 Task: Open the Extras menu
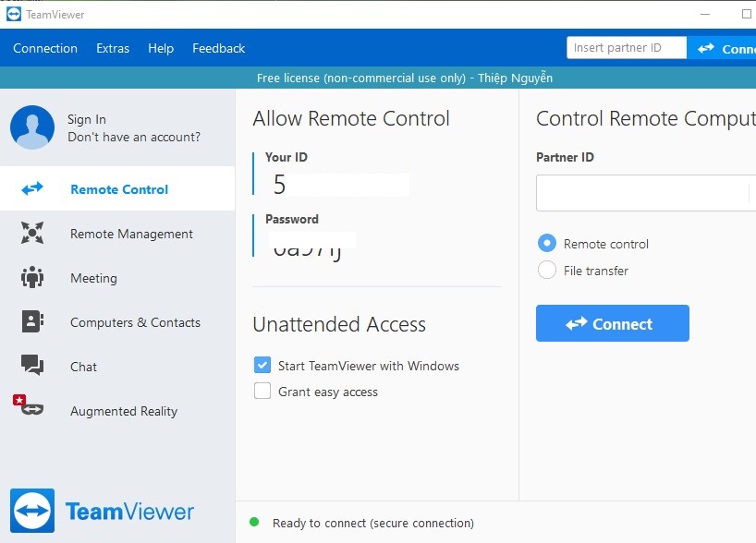113,48
